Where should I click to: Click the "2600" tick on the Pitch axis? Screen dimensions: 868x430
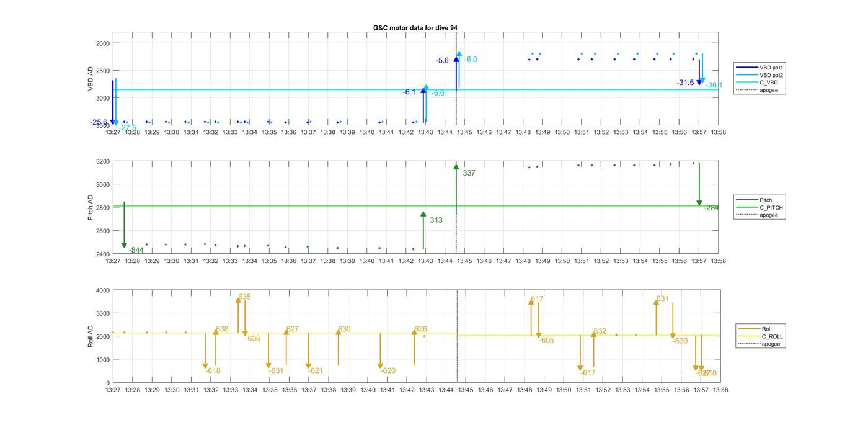coord(103,231)
